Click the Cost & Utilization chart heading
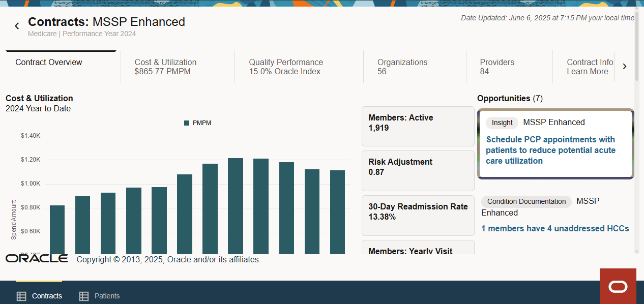The image size is (644, 304). tap(39, 98)
